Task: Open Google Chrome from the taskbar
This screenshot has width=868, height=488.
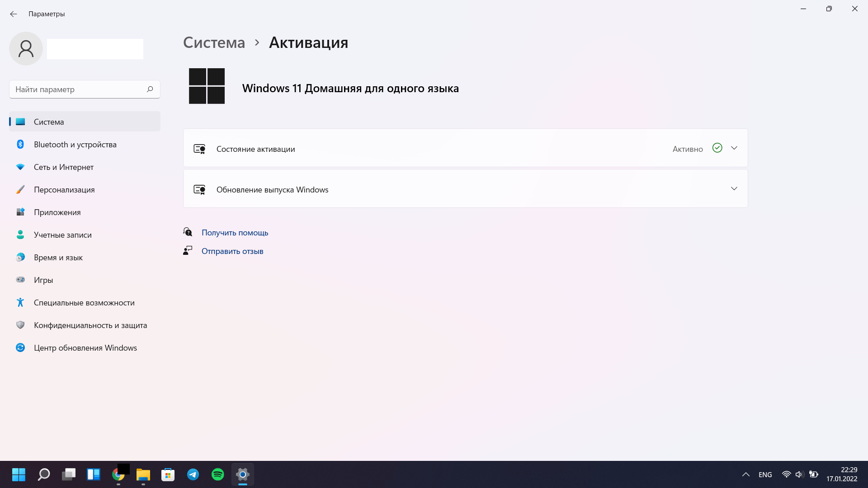Action: click(x=118, y=474)
